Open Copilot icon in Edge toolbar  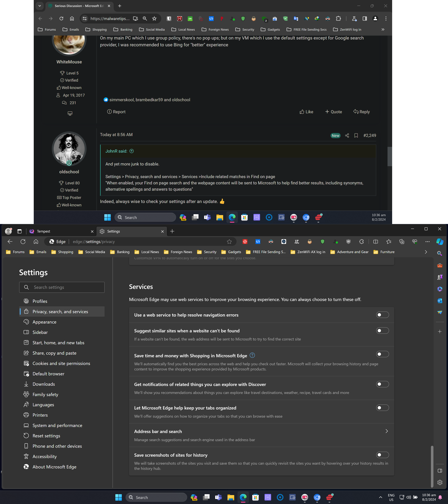click(440, 242)
